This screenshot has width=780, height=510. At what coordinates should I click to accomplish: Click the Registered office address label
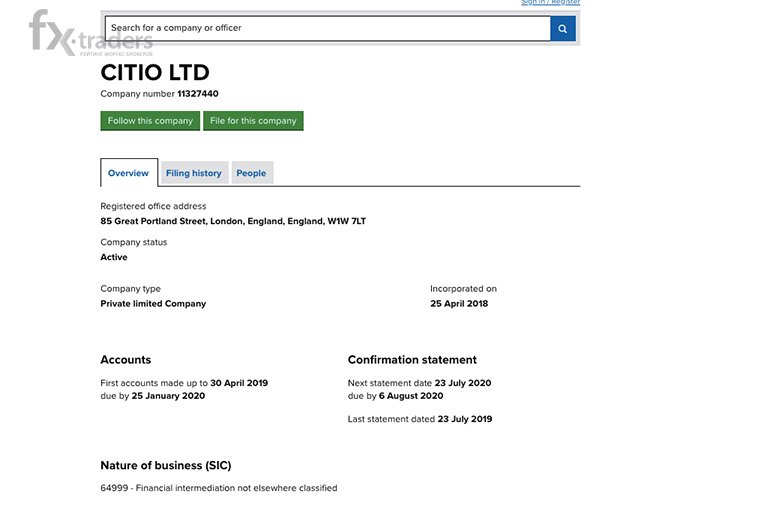153,206
